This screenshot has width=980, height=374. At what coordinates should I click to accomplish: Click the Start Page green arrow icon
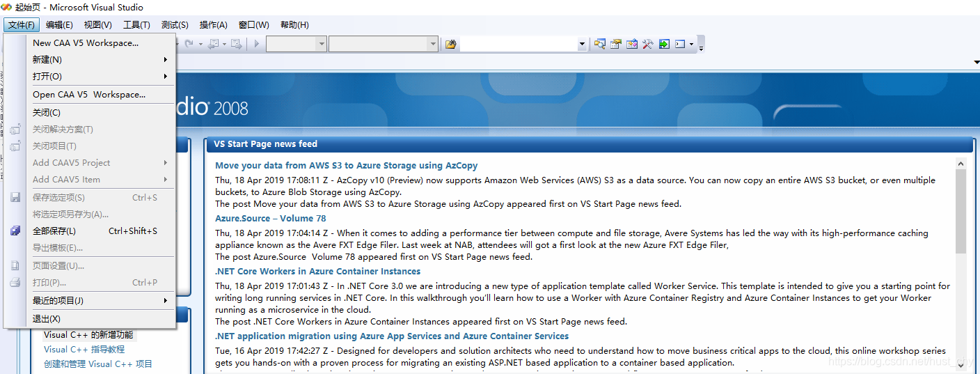664,44
